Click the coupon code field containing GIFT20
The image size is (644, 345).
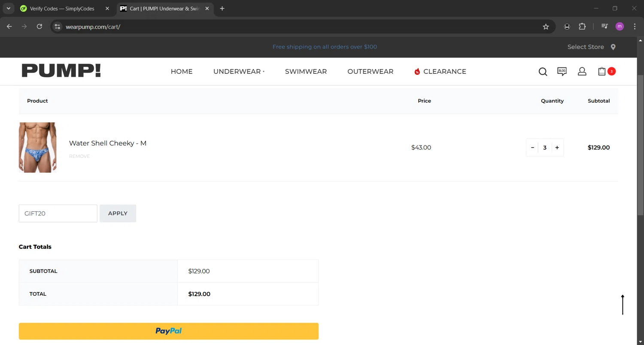(58, 213)
